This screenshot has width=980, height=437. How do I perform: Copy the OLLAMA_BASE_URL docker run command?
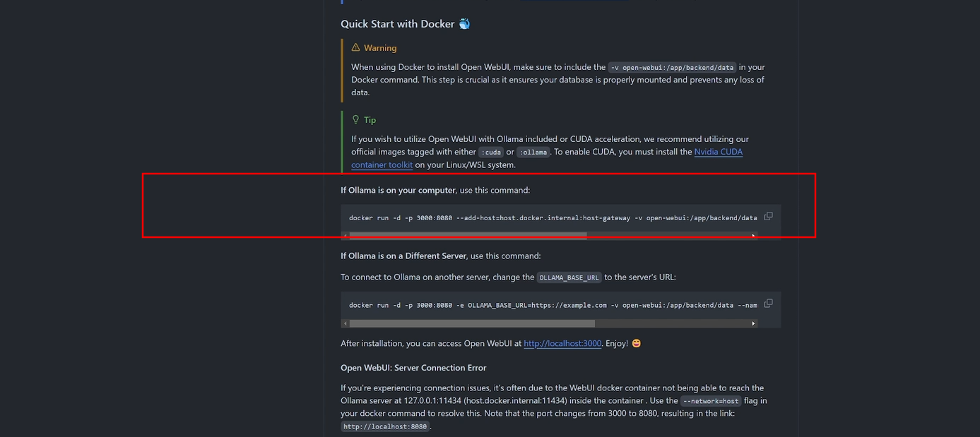point(768,304)
